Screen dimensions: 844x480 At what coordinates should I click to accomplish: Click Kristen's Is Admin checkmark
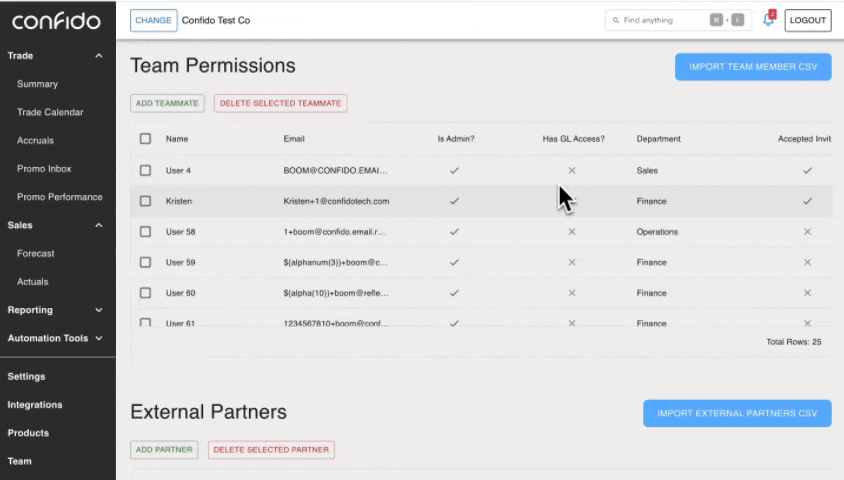[454, 201]
